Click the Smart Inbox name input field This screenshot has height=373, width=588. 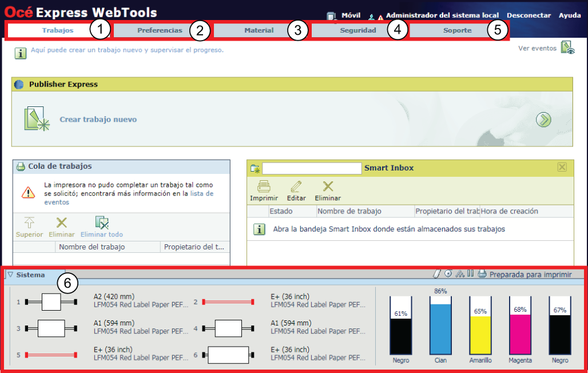pos(312,169)
